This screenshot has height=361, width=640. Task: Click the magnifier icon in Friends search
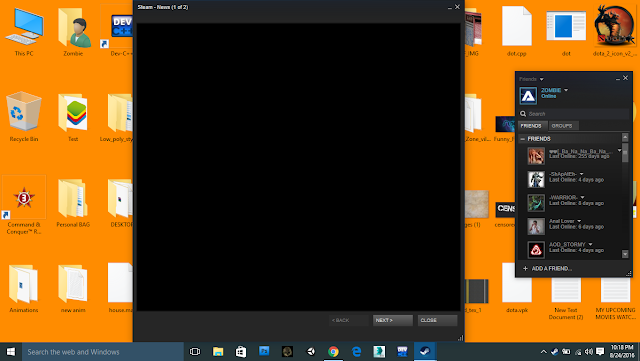(523, 114)
